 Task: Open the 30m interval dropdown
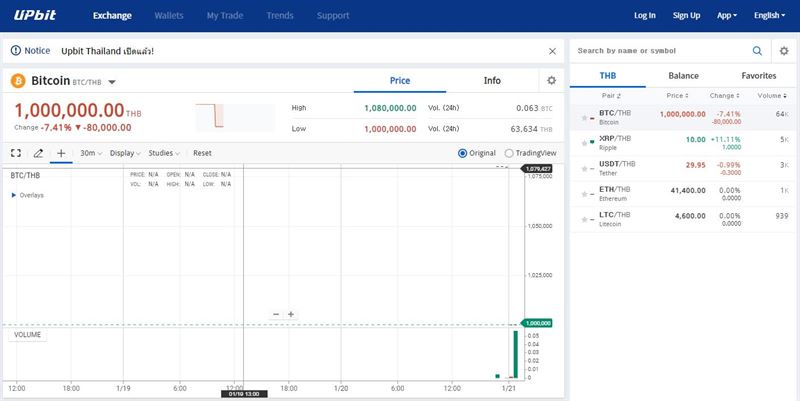(x=91, y=153)
